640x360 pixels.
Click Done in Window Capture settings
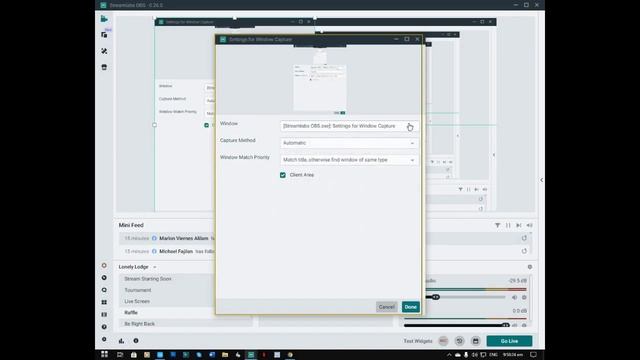pyautogui.click(x=411, y=307)
